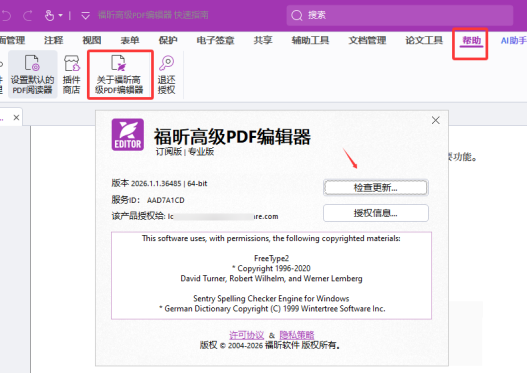
Task: Open the 表单 tab
Action: point(130,40)
